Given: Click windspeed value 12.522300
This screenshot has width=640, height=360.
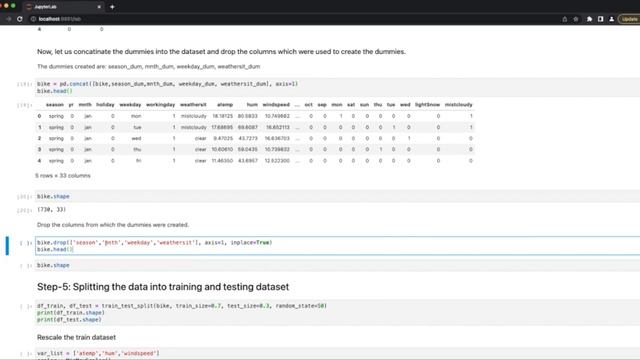Looking at the screenshot, I should (278, 161).
